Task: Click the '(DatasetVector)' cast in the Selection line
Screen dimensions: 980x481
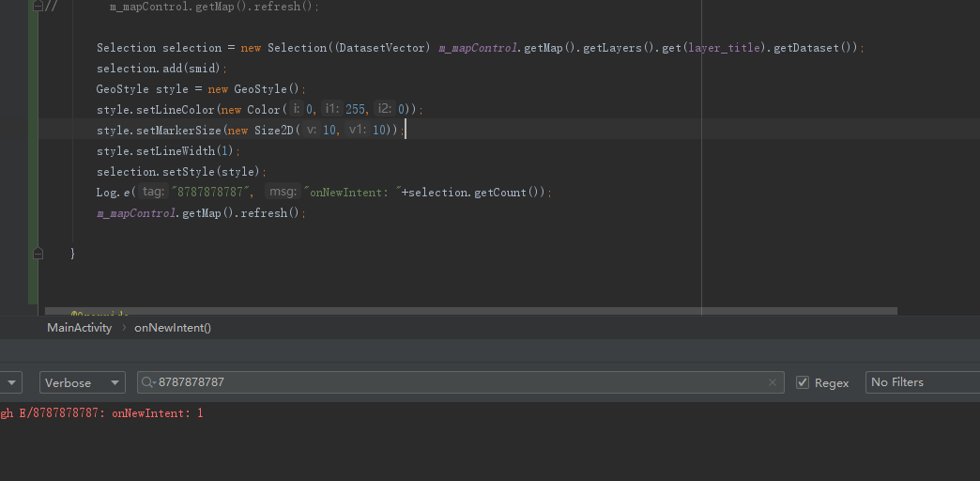Action: pos(382,48)
